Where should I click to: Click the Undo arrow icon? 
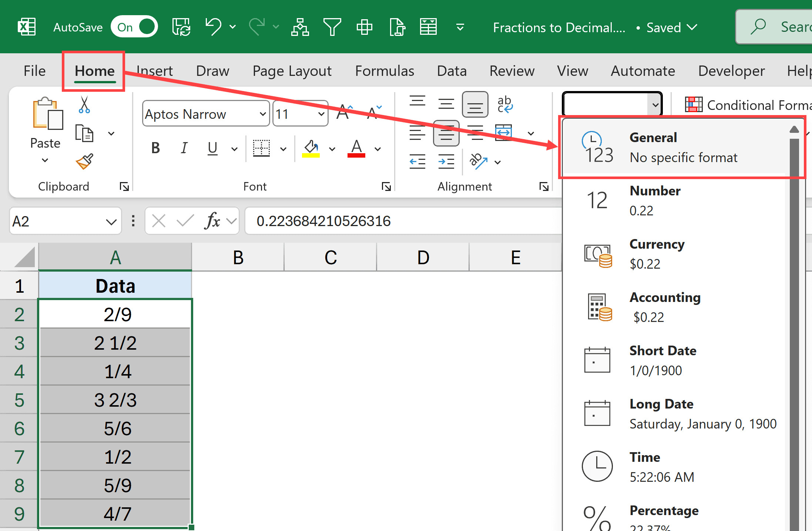point(214,27)
